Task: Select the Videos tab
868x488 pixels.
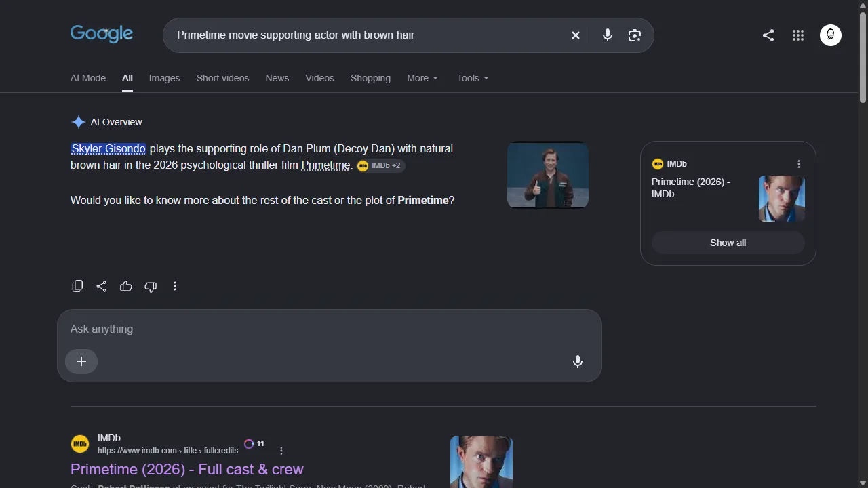Action: (320, 78)
